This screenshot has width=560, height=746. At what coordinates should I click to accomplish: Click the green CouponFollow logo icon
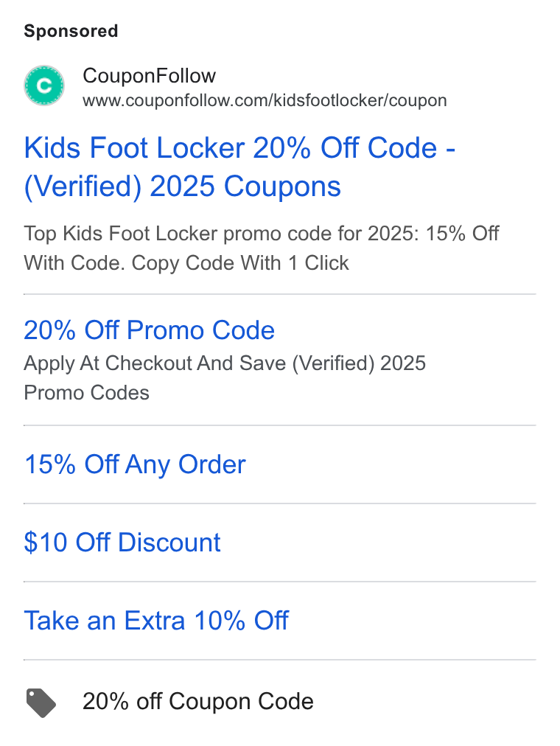(x=44, y=86)
